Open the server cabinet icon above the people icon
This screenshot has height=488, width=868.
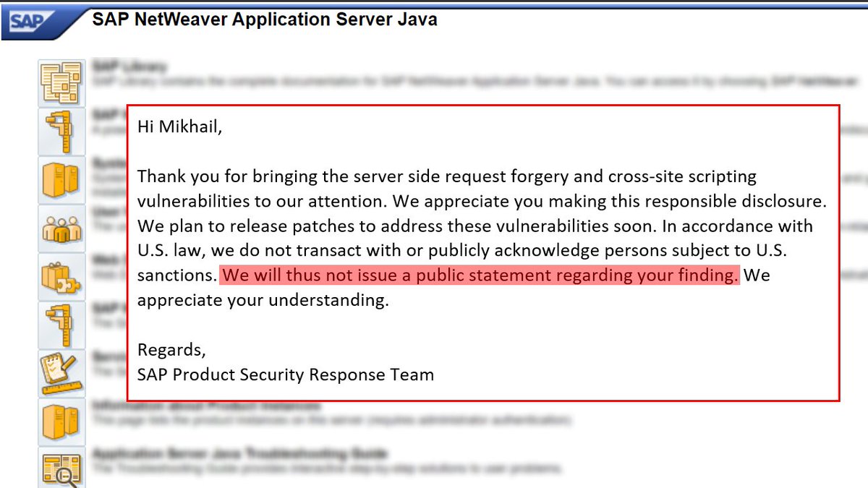click(x=61, y=179)
